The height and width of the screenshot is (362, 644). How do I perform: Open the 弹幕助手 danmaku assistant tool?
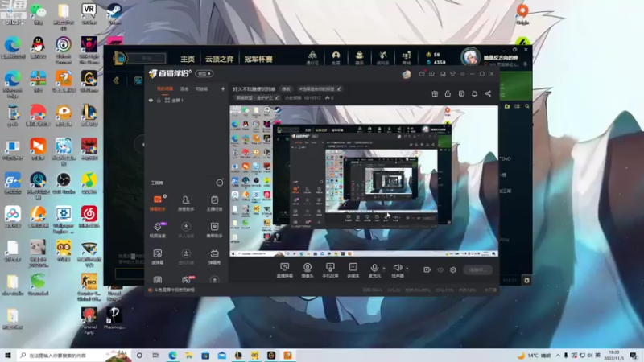click(x=158, y=204)
